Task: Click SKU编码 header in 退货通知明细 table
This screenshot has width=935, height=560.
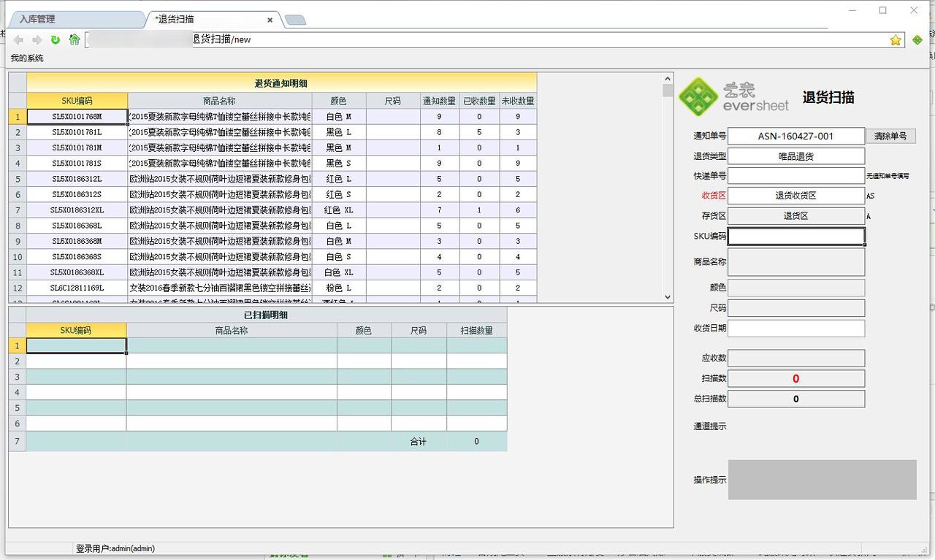Action: point(77,101)
